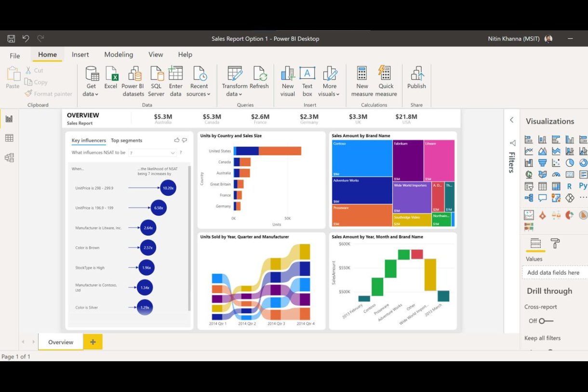Image resolution: width=588 pixels, height=392 pixels.
Task: Redo the last action
Action: (40, 39)
